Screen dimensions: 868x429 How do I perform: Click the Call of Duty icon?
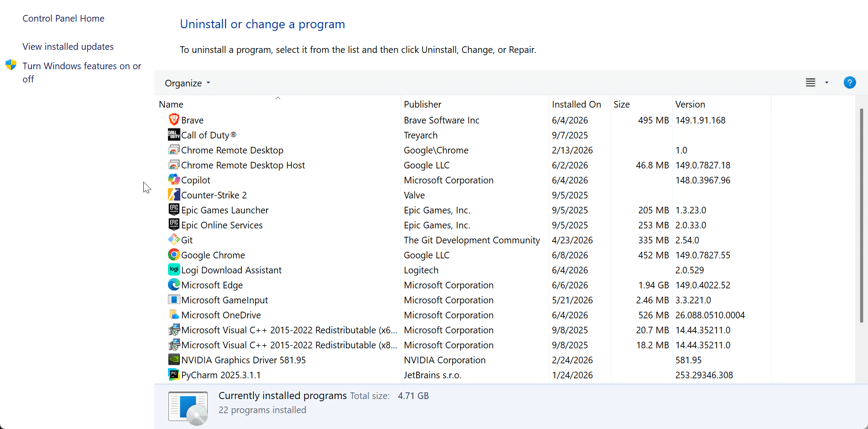[x=174, y=134]
